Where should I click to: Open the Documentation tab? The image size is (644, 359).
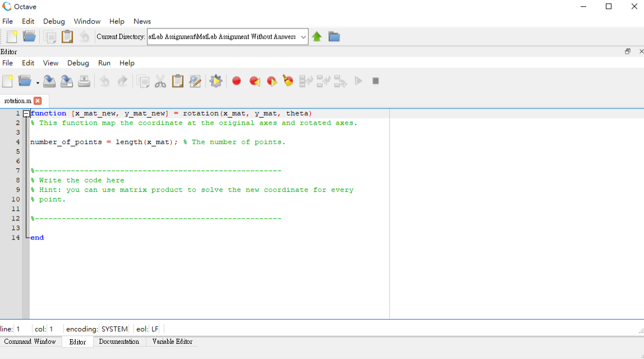point(119,342)
